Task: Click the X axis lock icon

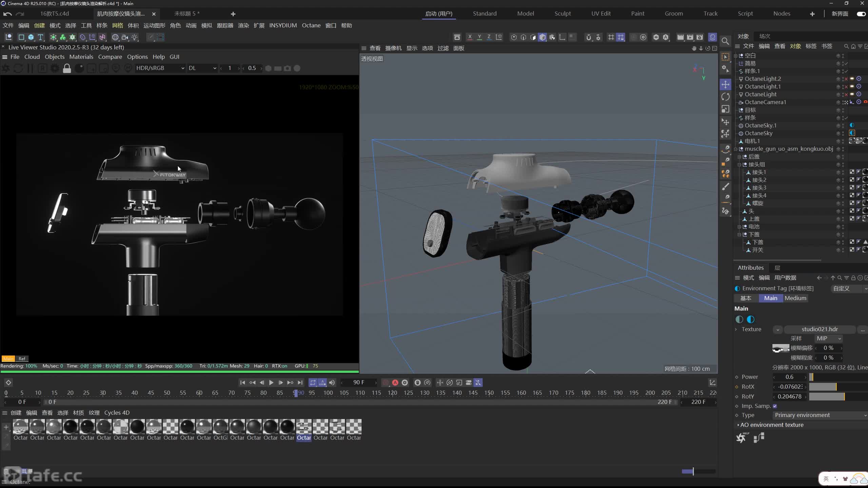Action: point(470,37)
